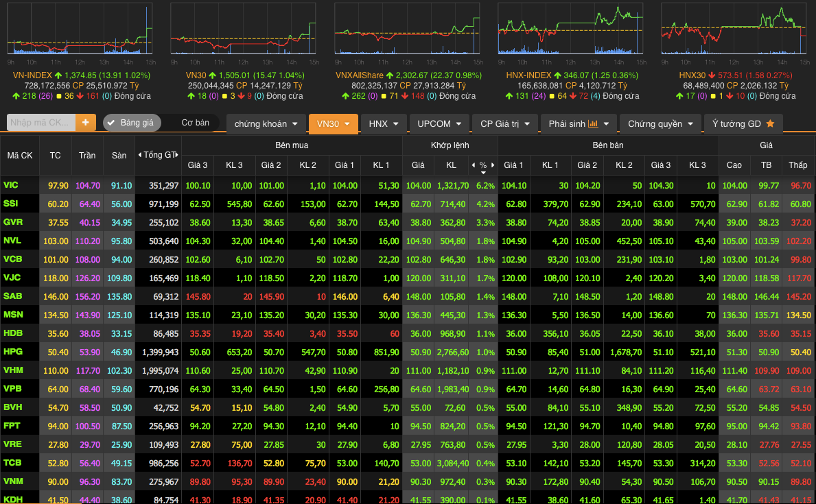This screenshot has width=816, height=504.
Task: Open the UPCOM dropdown list
Action: (439, 124)
